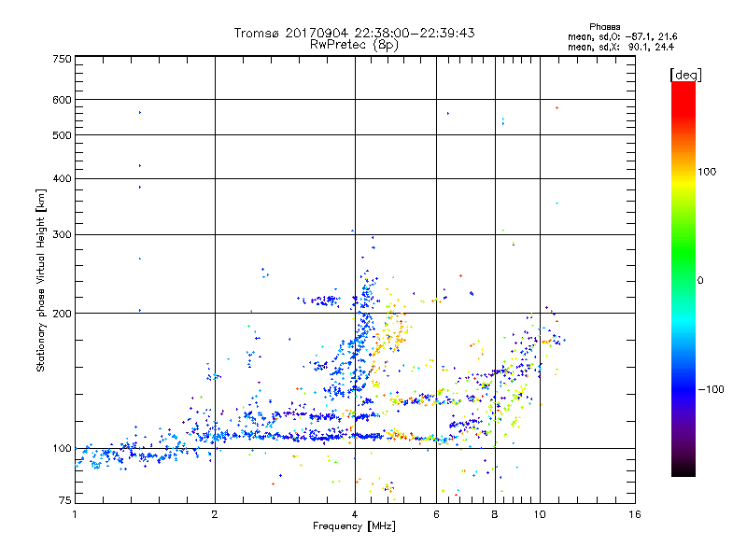The width and height of the screenshot is (747, 560).
Task: Click the x-axis '2' tick label
Action: [215, 514]
